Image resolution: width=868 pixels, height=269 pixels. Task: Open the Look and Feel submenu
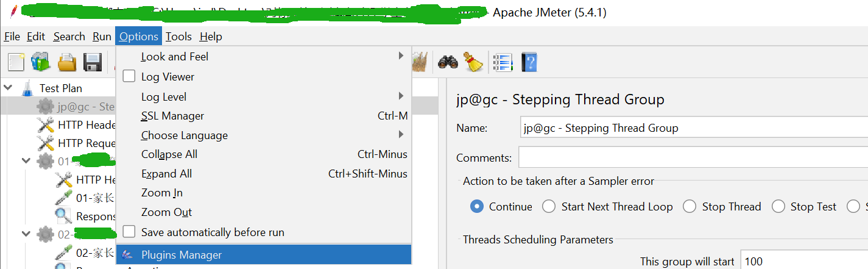[264, 56]
